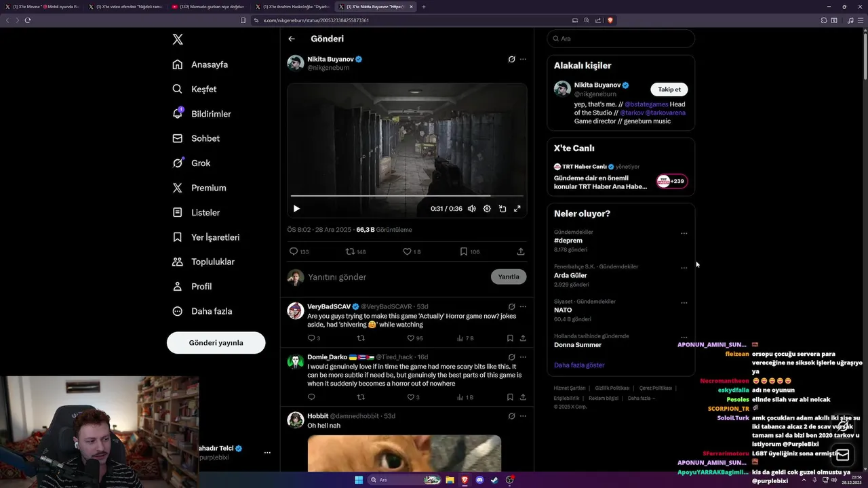More options for Arda Güler trend
Screen dimensions: 868x488
pos(684,268)
